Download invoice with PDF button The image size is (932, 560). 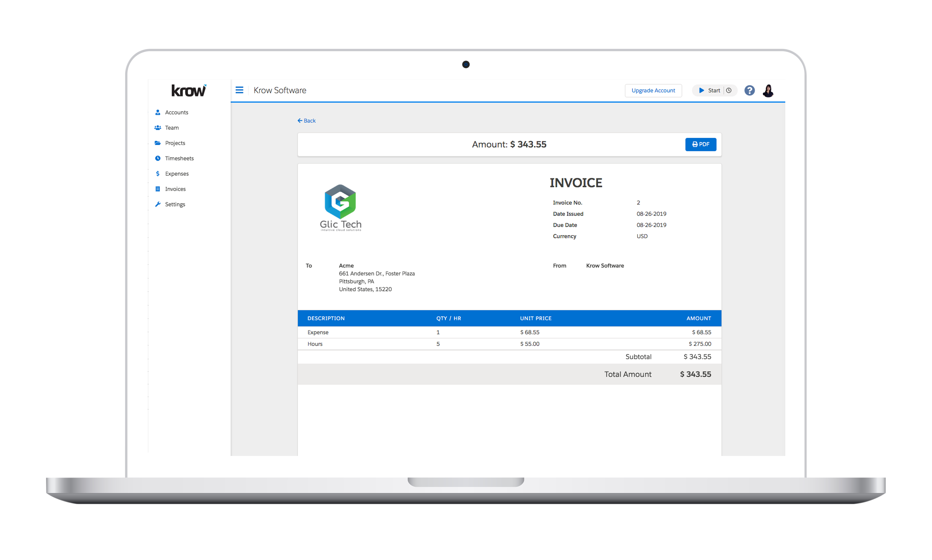point(700,144)
